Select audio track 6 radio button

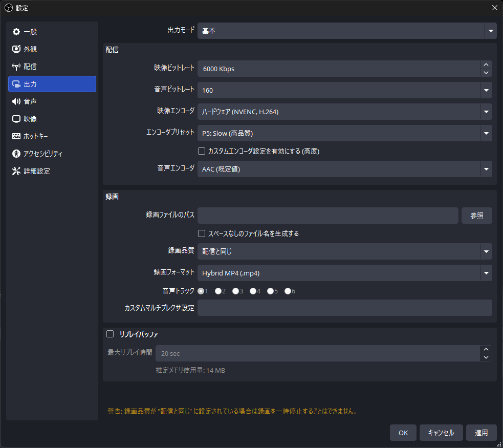tap(288, 291)
